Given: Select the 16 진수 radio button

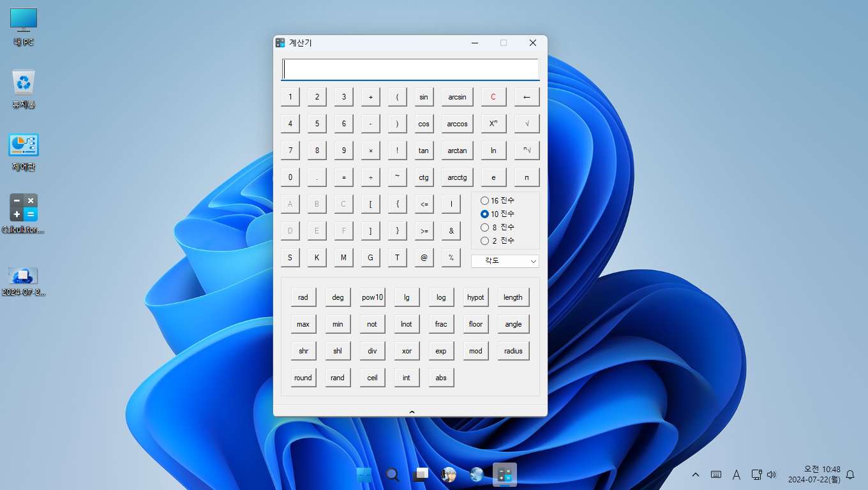Looking at the screenshot, I should [498, 201].
